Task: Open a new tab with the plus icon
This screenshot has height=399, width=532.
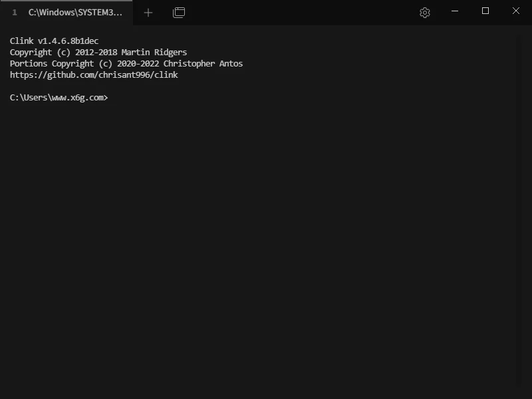Action: point(148,12)
